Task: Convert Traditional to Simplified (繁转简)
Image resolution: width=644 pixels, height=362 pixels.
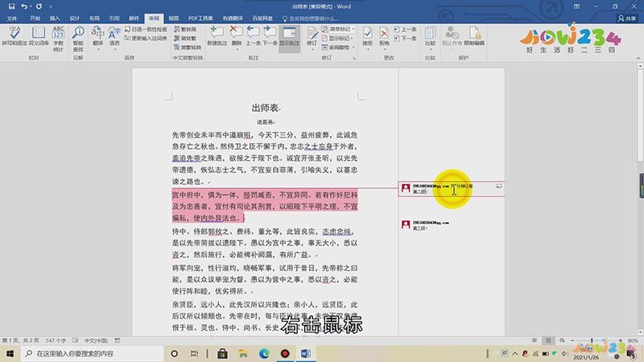Action: [185, 29]
